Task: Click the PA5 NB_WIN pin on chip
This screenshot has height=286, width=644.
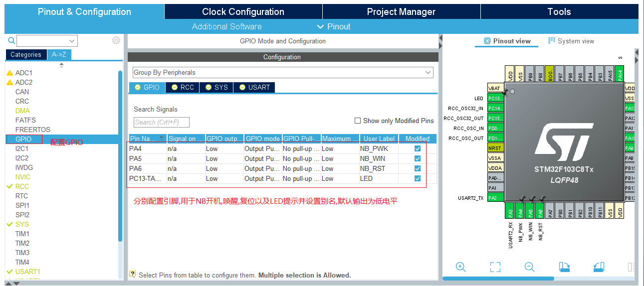Action: (530, 211)
